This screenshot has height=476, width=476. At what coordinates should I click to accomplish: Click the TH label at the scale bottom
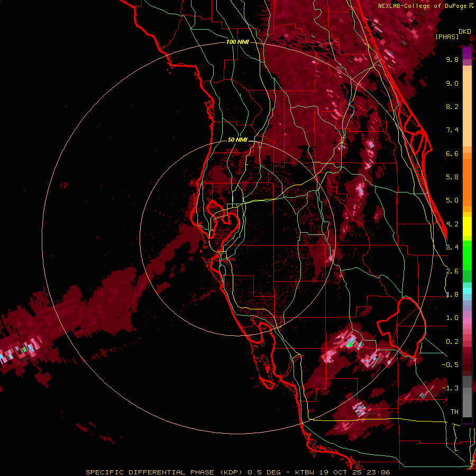[454, 411]
